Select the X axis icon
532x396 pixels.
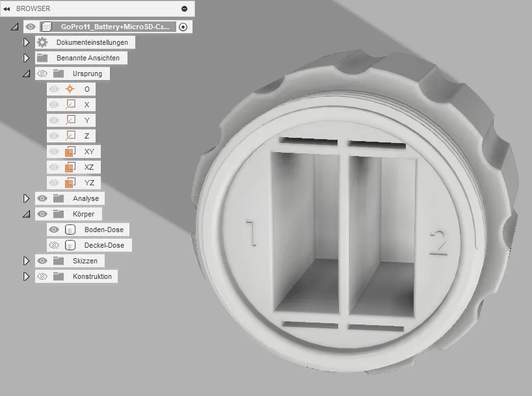coord(70,105)
